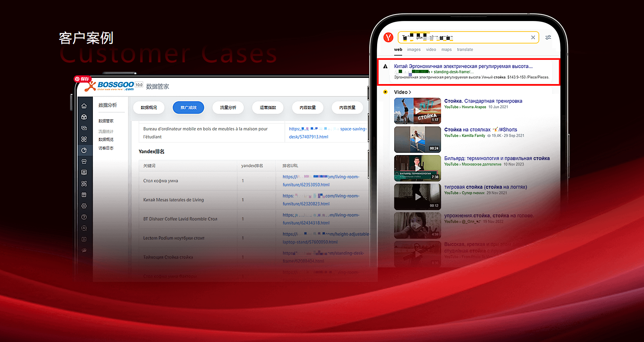Screen dimensions: 644x342
Task: Switch to the images search tab
Action: (414, 50)
